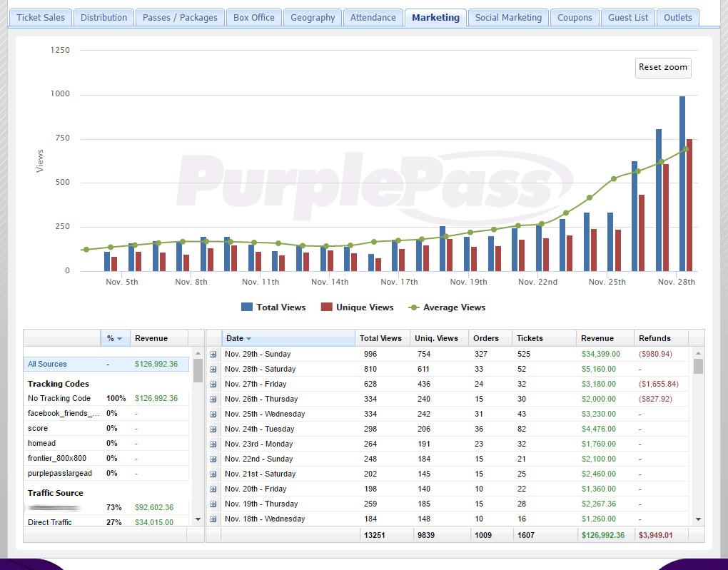Click the dates table scrollbar thumb

pos(698,366)
